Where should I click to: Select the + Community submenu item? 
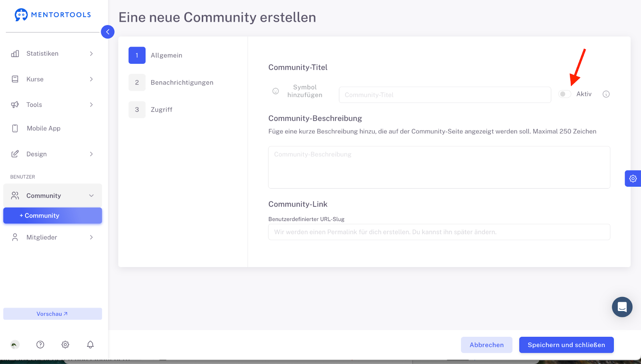[x=52, y=215]
